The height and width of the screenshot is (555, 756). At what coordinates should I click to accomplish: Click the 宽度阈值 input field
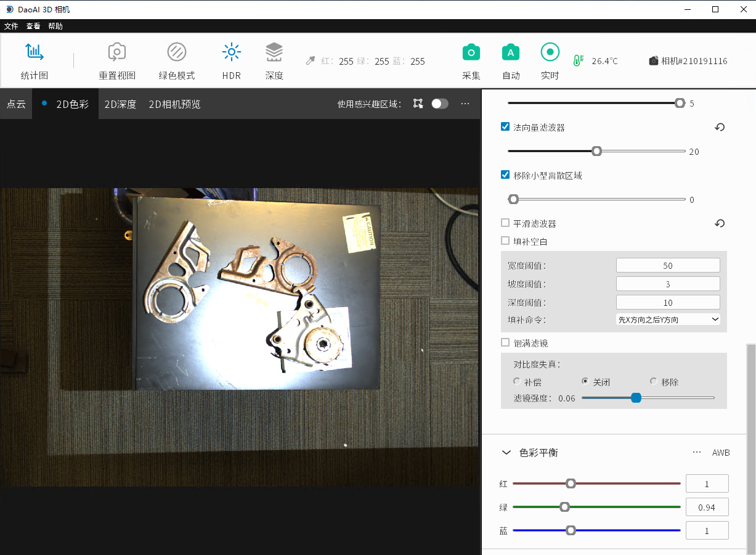668,266
